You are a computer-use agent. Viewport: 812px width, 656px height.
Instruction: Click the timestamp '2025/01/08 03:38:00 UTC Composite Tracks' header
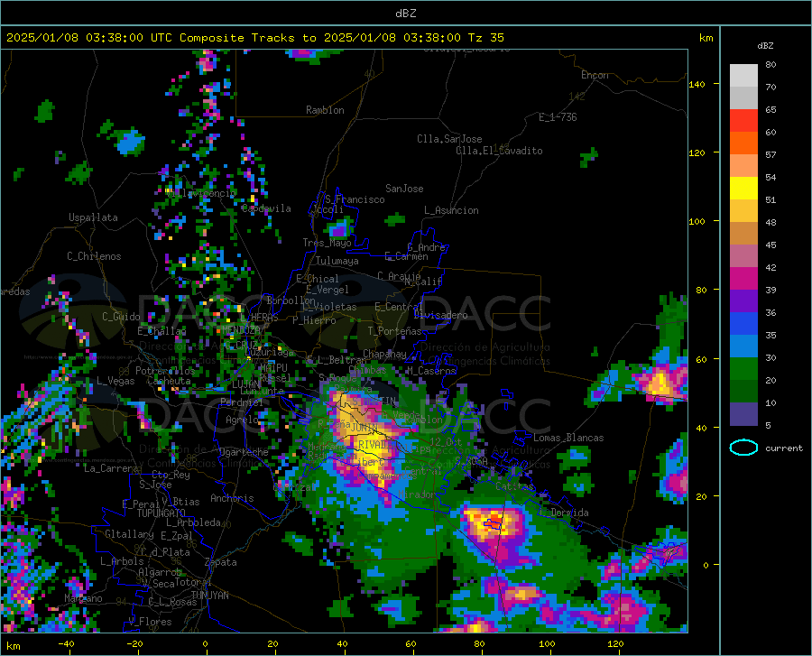point(151,38)
